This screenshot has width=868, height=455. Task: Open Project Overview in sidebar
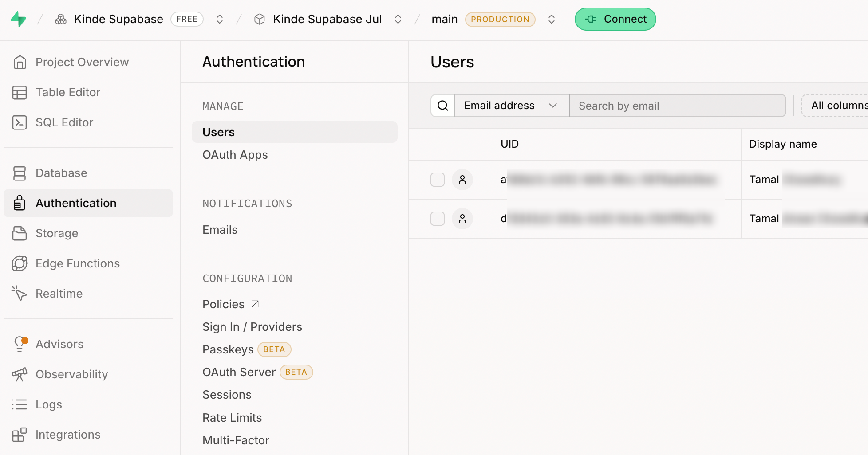tap(88, 62)
